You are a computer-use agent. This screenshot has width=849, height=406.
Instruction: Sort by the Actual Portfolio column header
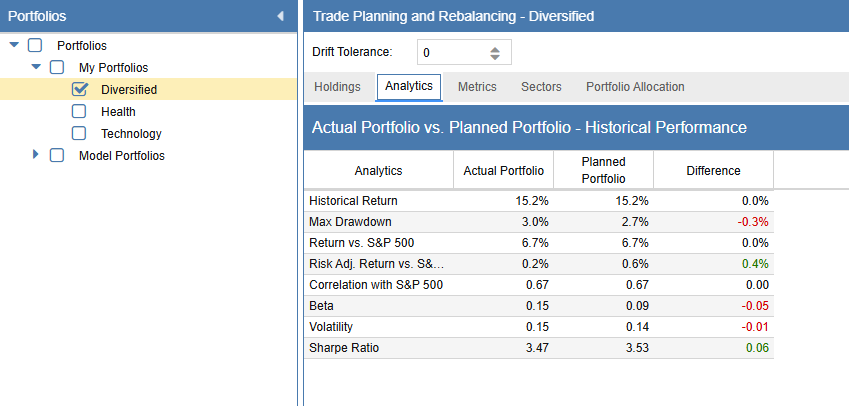[x=503, y=170]
